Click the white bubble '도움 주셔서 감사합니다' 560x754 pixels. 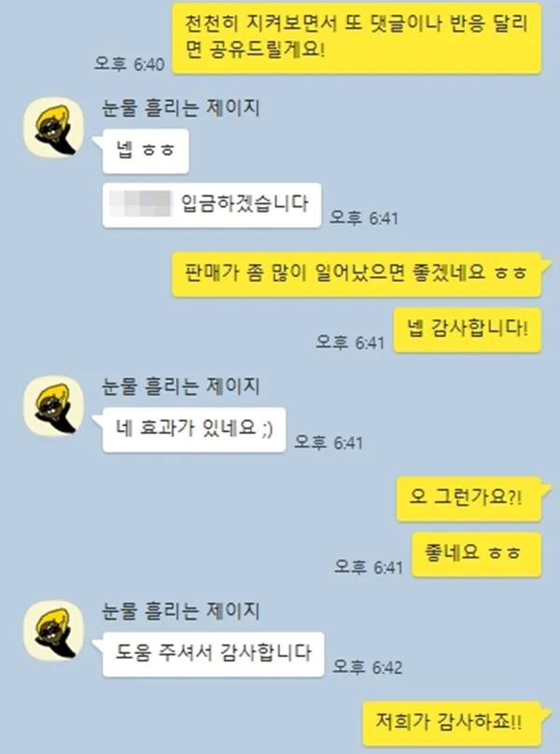tap(213, 654)
